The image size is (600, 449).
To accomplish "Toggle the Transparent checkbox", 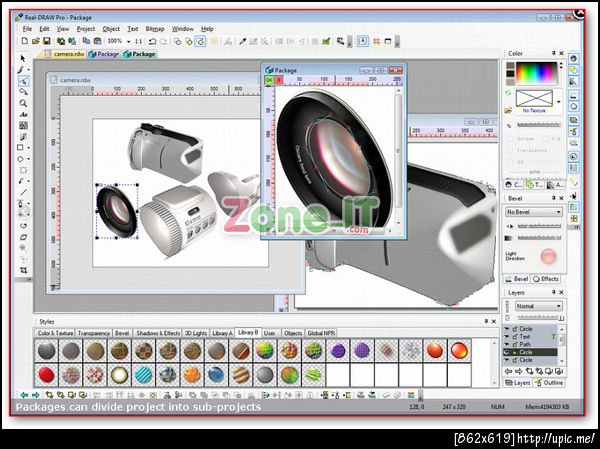I will coord(510,150).
